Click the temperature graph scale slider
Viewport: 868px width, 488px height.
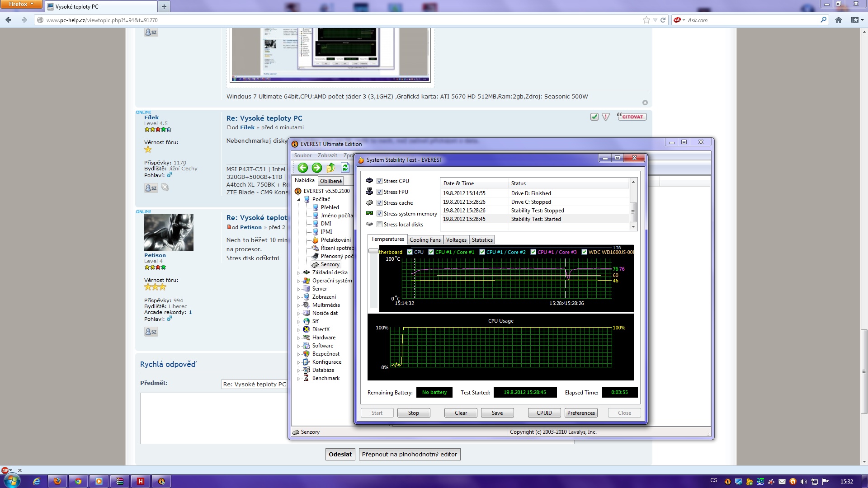click(x=373, y=251)
